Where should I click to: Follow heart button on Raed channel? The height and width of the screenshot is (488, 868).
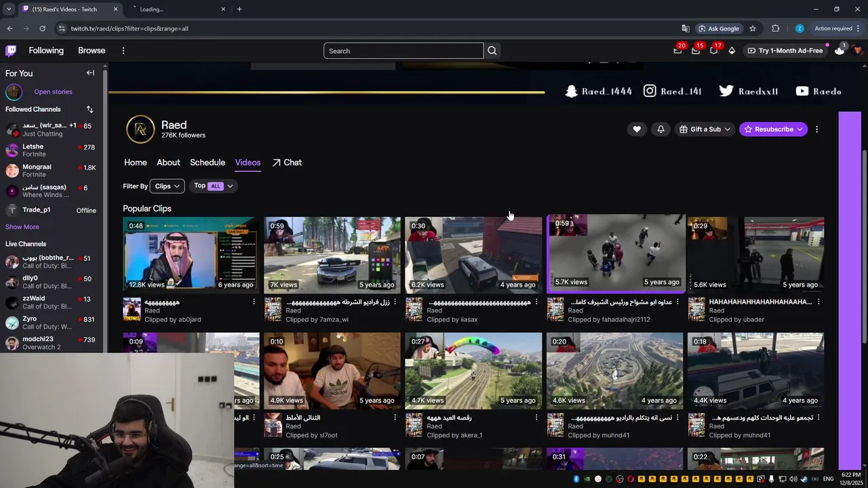pyautogui.click(x=637, y=129)
